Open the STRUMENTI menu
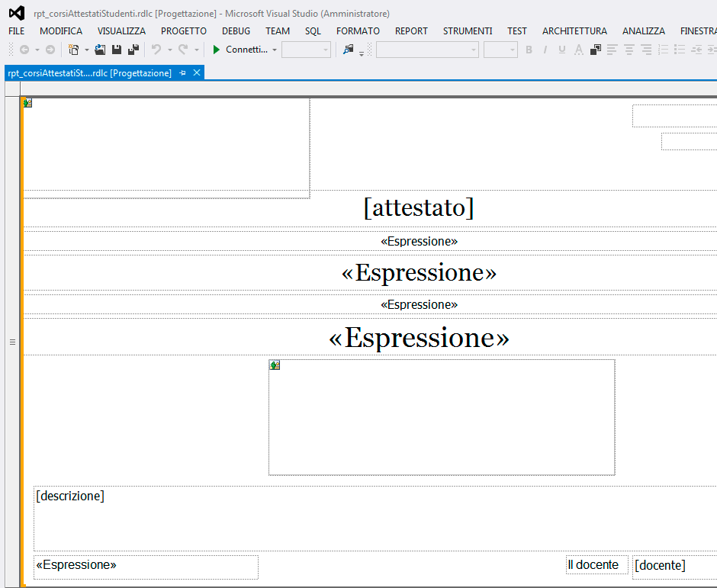The image size is (717, 588). [x=468, y=31]
